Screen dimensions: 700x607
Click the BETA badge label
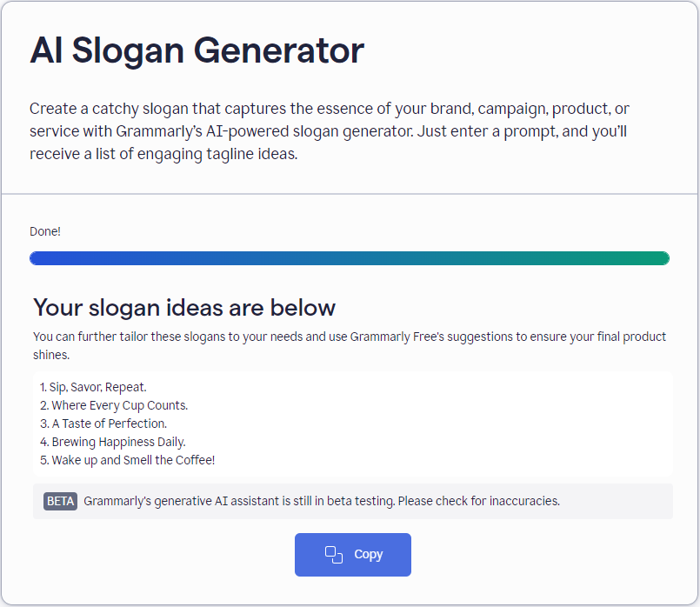pos(60,501)
